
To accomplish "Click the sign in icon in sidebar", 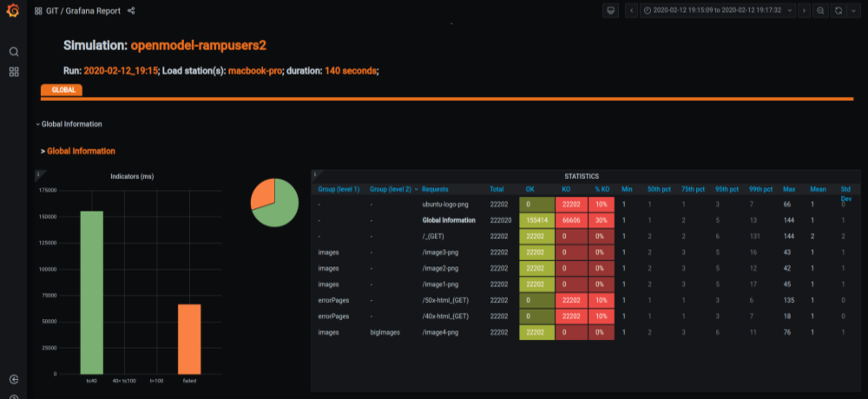I will 14,379.
